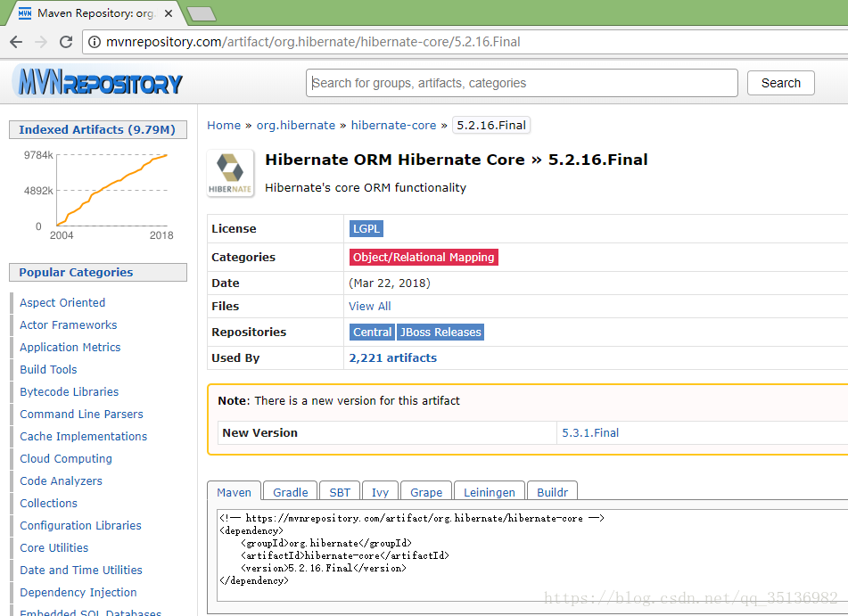
Task: Click the JBoss Releases repository tag
Action: 440,332
